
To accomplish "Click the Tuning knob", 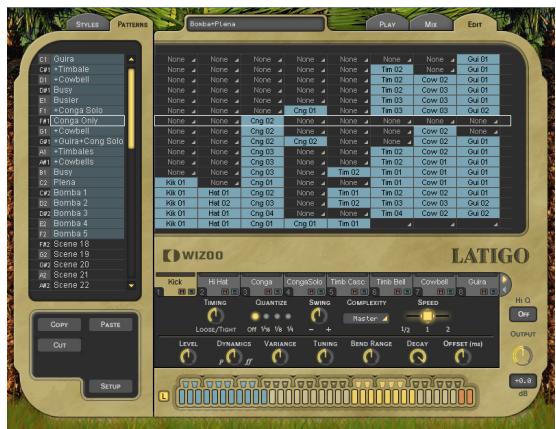I will [x=325, y=357].
